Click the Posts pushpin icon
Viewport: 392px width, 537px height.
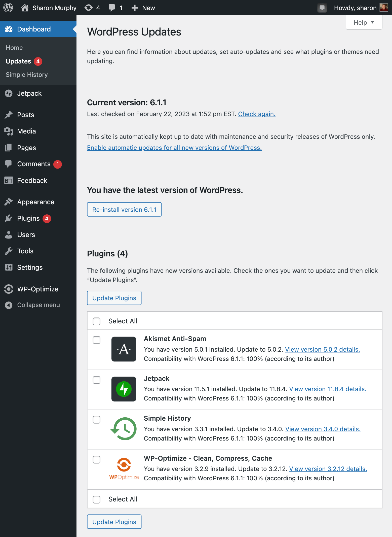tap(9, 115)
